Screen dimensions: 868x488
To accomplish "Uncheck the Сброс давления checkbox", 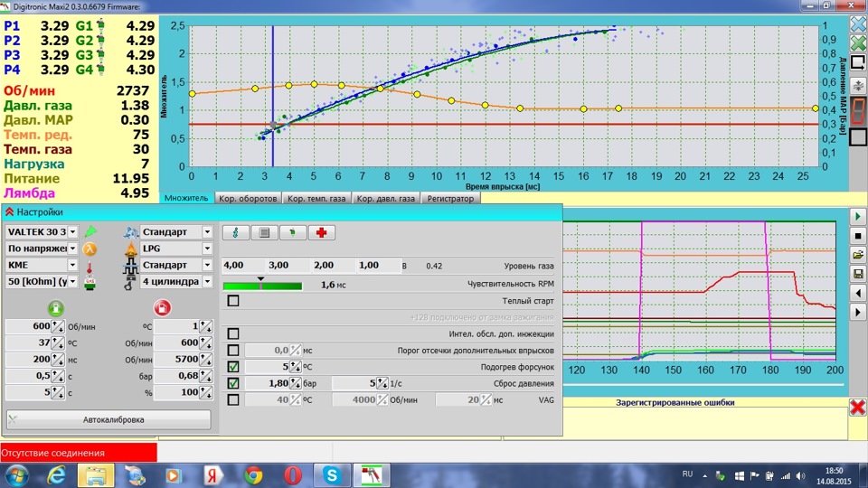I will point(233,383).
